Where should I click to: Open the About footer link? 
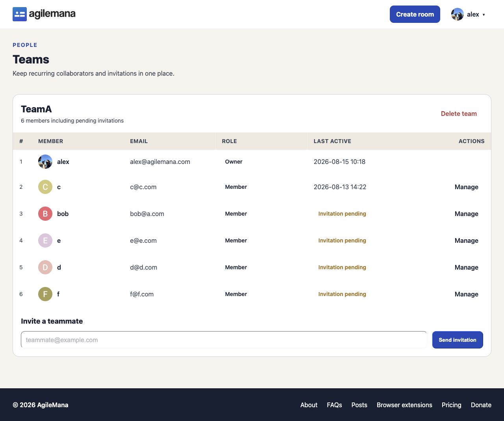[x=309, y=405]
